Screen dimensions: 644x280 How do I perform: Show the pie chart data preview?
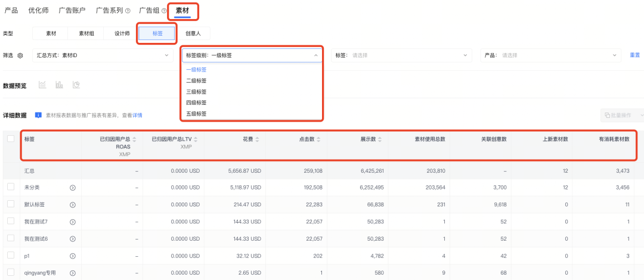[x=76, y=85]
